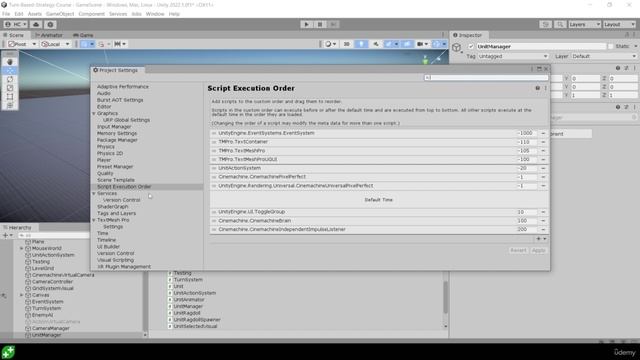The height and width of the screenshot is (360, 640).
Task: Open the account dropdown in the top-left toolbar
Action: point(16,24)
